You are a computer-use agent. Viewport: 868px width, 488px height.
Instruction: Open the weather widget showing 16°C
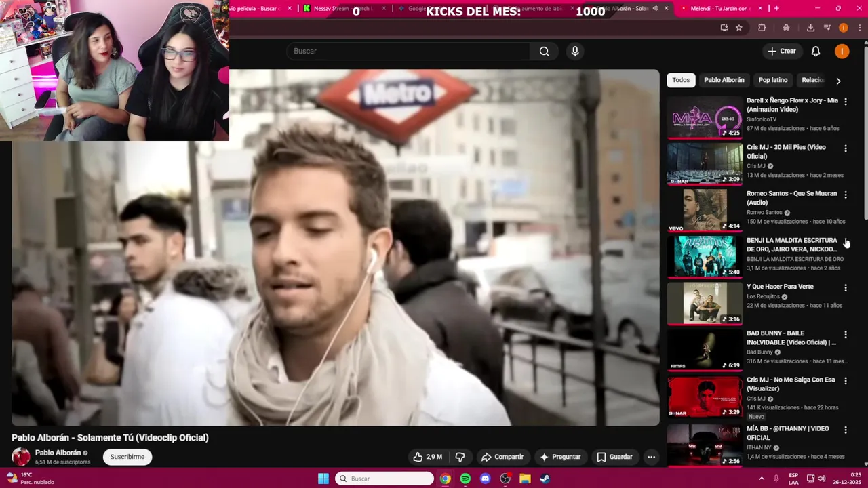pos(31,479)
